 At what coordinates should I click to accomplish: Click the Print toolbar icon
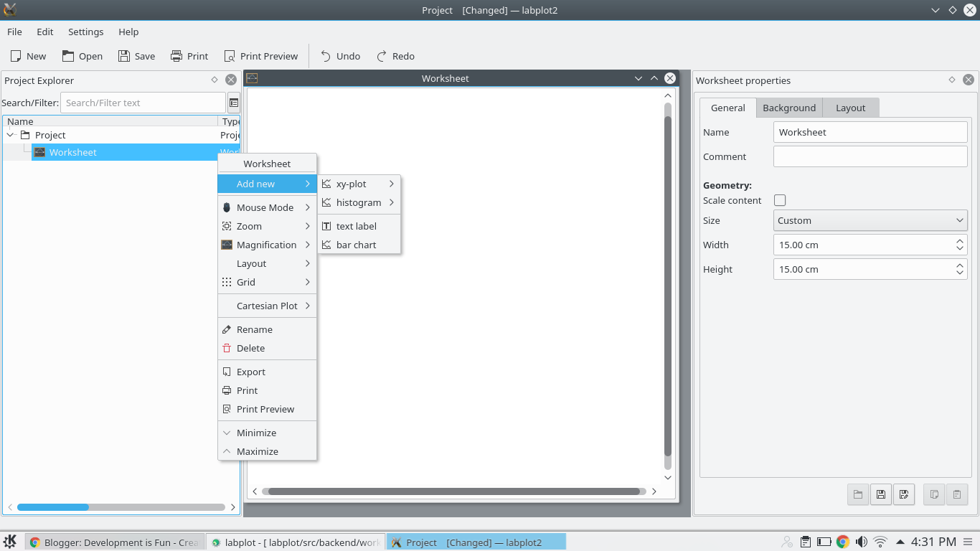click(x=176, y=56)
